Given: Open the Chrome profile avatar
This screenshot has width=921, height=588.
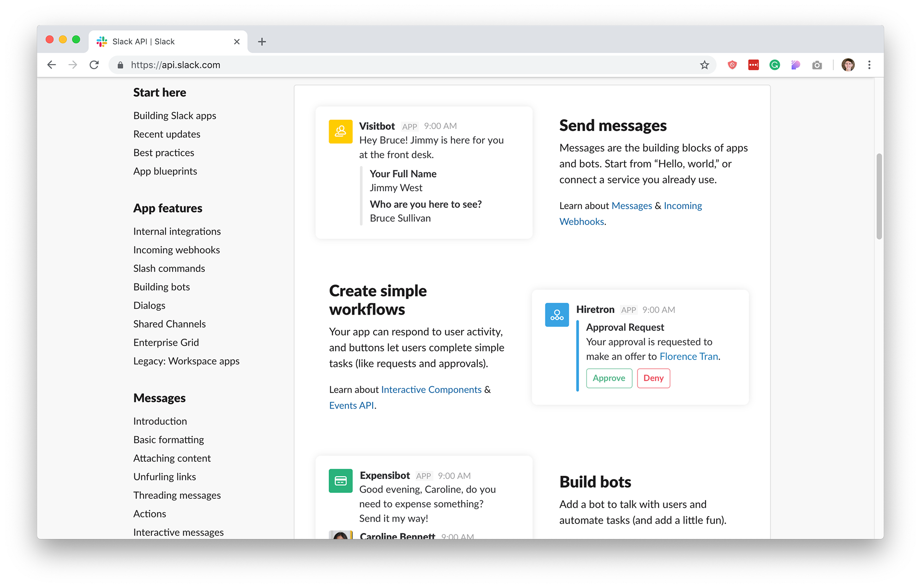Looking at the screenshot, I should (x=848, y=65).
